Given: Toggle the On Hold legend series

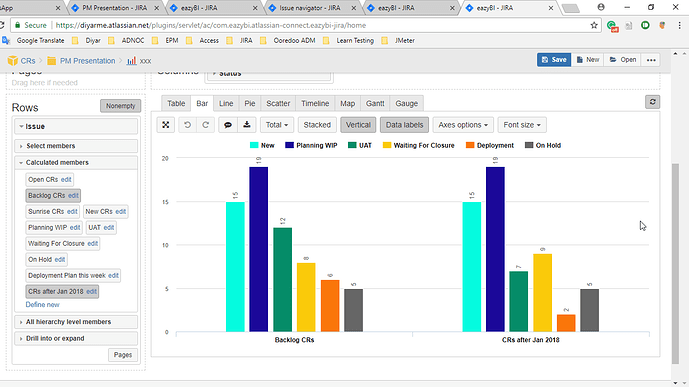Looking at the screenshot, I should [x=543, y=145].
